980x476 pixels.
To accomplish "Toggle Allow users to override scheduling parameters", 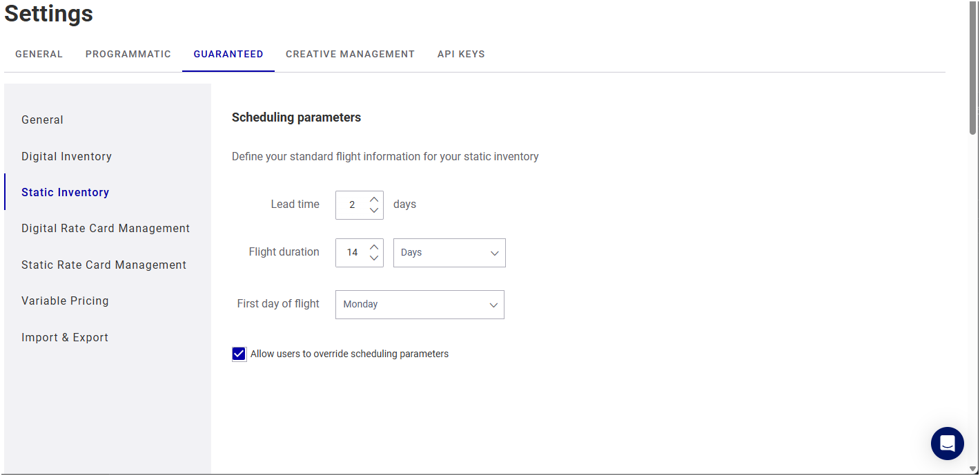I will coord(239,354).
